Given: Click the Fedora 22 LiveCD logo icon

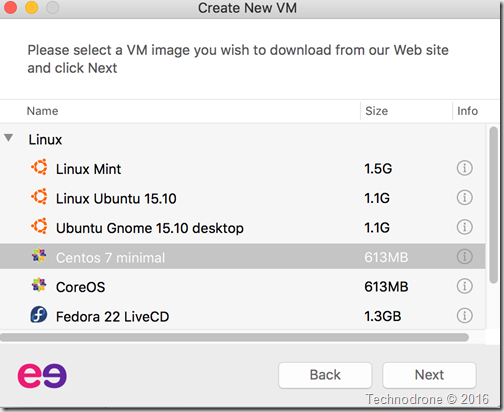Looking at the screenshot, I should point(39,314).
